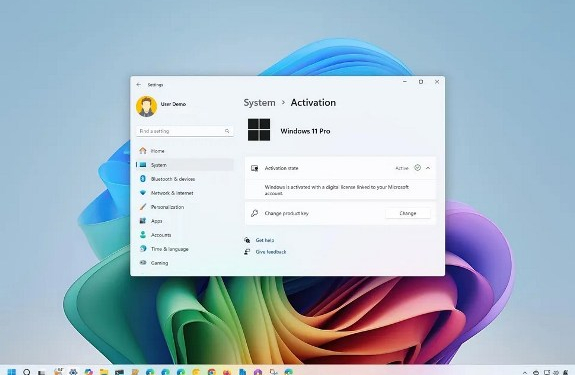Image resolution: width=575 pixels, height=375 pixels.
Task: Open the User Demo profile avatar
Action: (146, 106)
